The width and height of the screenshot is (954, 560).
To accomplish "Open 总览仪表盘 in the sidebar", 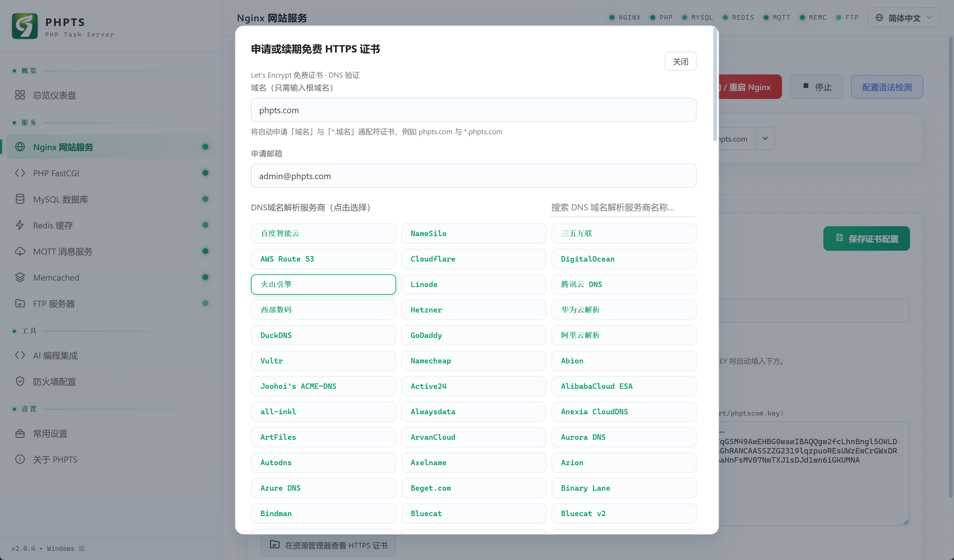I will point(111,95).
